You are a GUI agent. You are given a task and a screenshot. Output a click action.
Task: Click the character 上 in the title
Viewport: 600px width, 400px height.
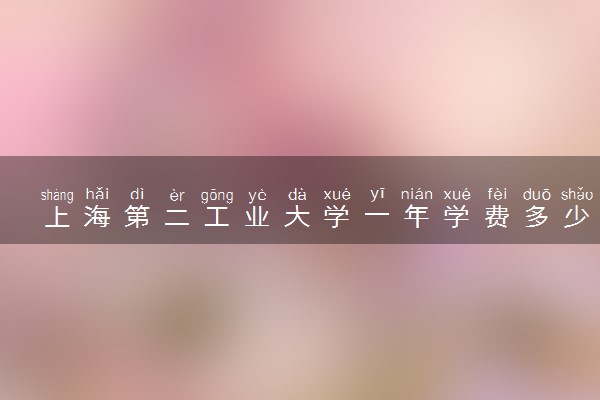click(57, 216)
